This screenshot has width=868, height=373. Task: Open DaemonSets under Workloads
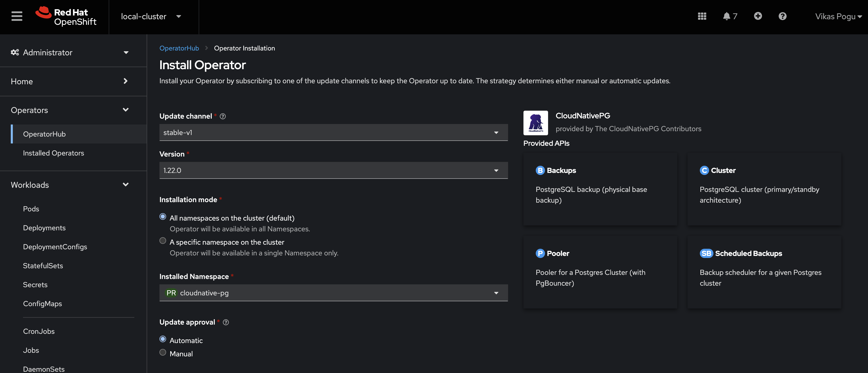point(44,369)
